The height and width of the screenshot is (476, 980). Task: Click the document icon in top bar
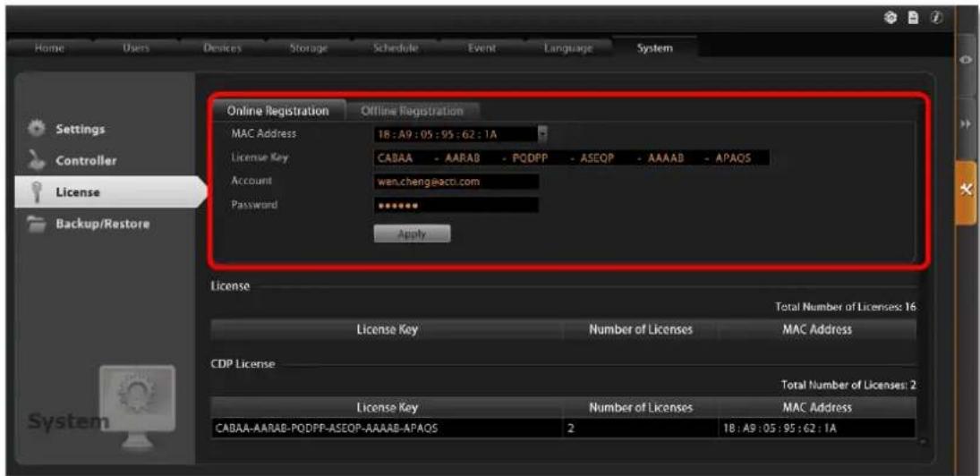(913, 20)
